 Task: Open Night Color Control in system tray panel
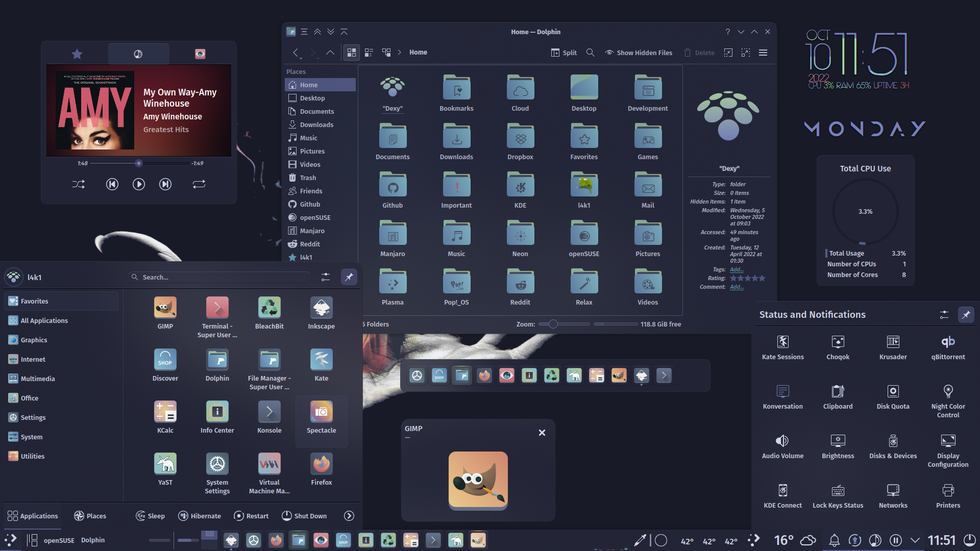pos(948,402)
